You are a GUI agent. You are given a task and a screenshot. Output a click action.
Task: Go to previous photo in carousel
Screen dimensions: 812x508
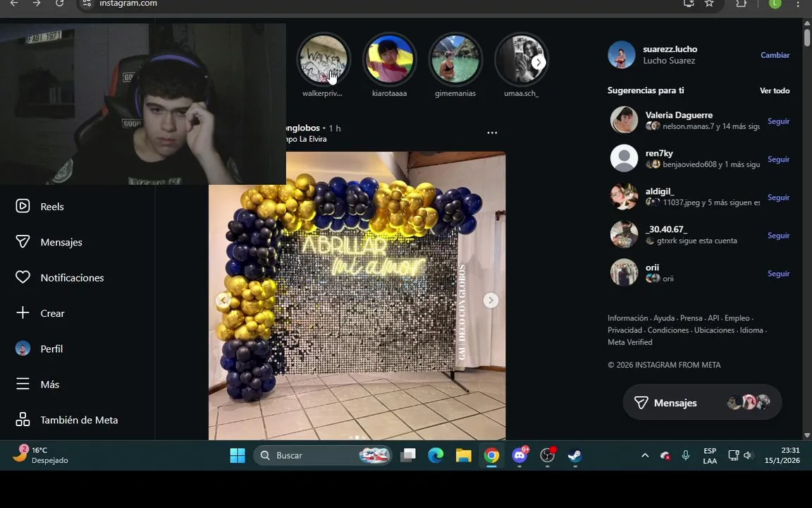click(223, 300)
